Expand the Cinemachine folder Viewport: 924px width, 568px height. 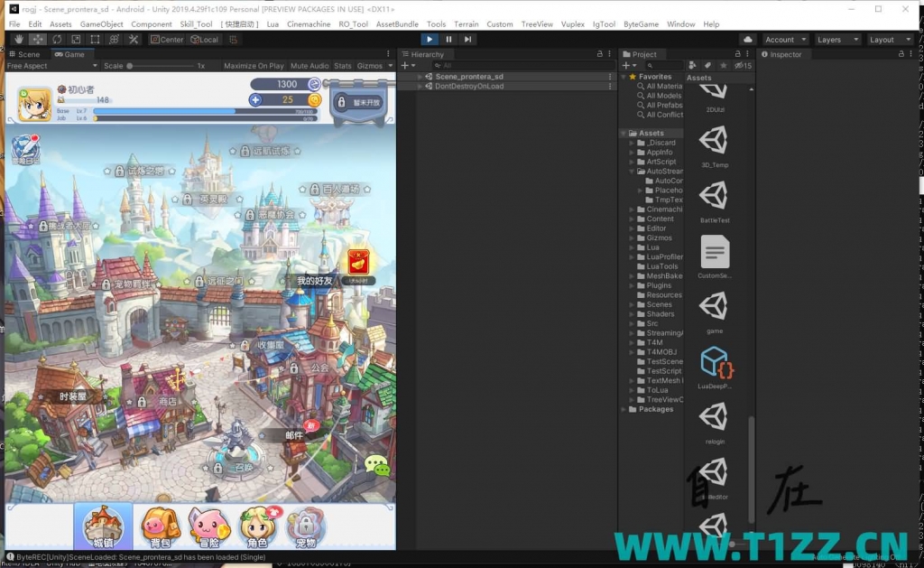click(x=633, y=210)
